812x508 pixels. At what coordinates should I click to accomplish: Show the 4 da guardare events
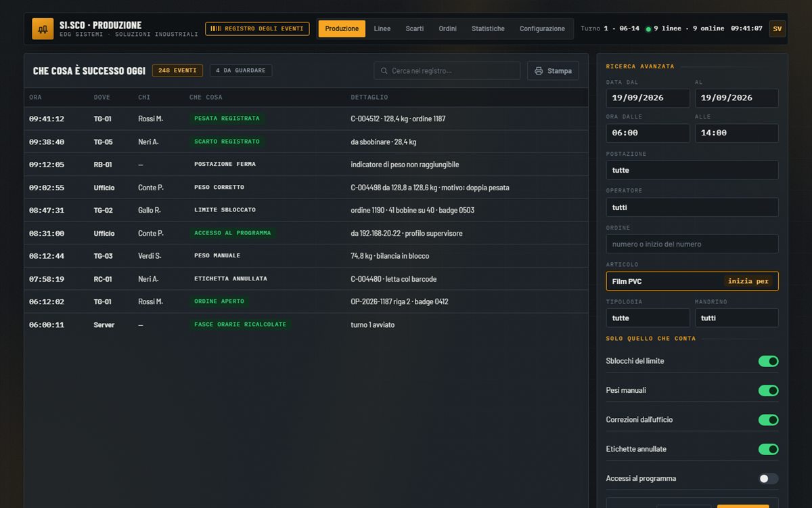click(x=241, y=70)
